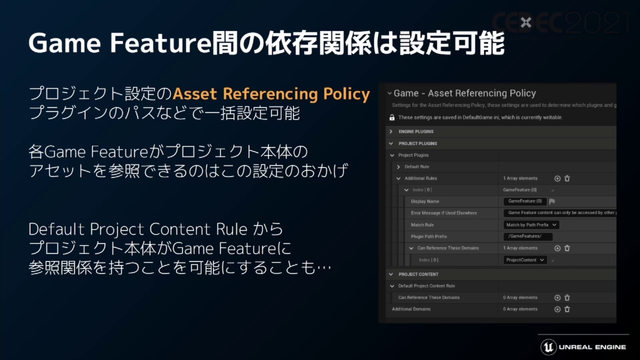Collapse the PROJECT PLUGINS category
The height and width of the screenshot is (360, 640).
tap(391, 143)
